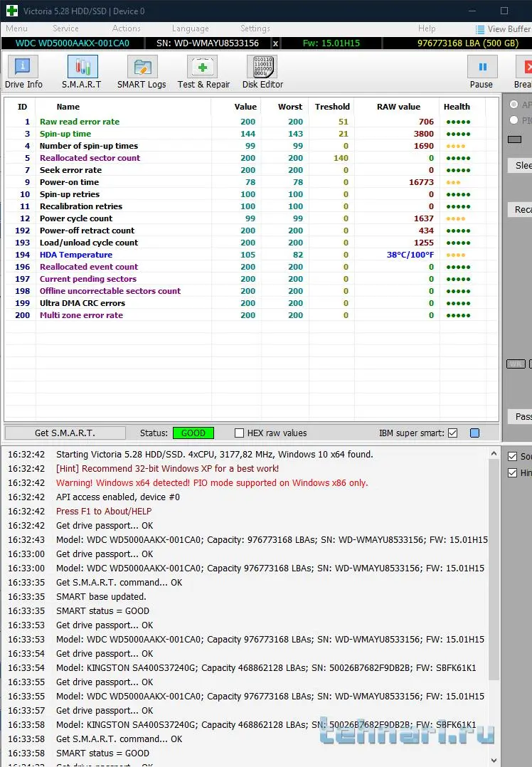Viewport: 532px width, 767px height.
Task: Open the Language menu
Action: click(x=190, y=29)
